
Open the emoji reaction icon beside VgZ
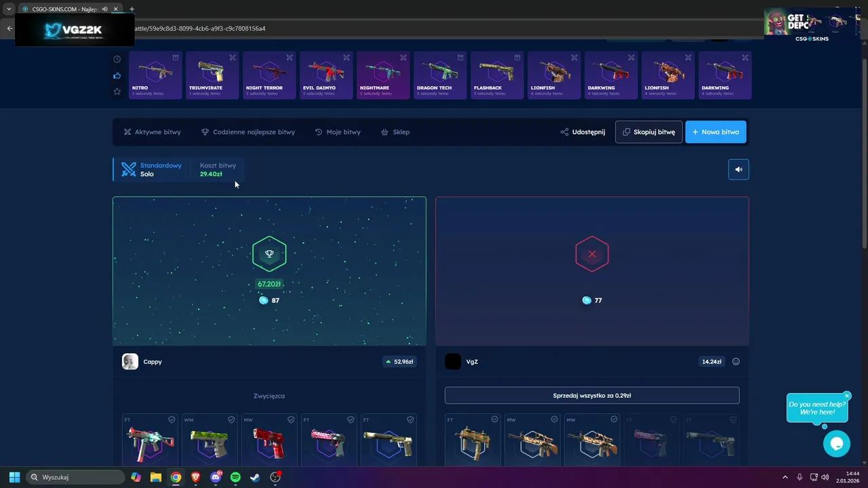[x=736, y=362]
